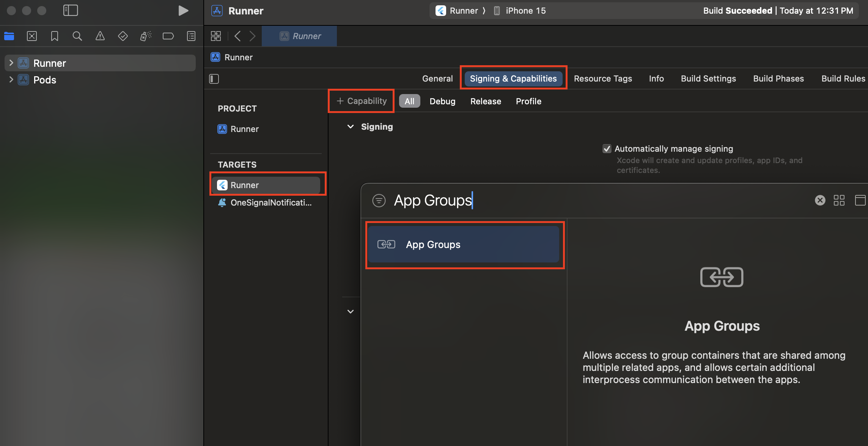Collapse the lower section chevron below Signing
868x446 pixels.
[351, 311]
